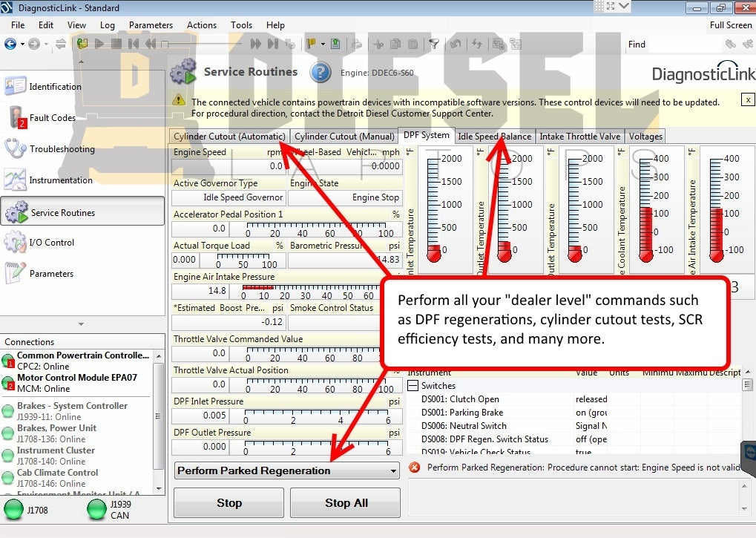Click Full Screen in the menu bar
756x538 pixels.
(x=731, y=25)
